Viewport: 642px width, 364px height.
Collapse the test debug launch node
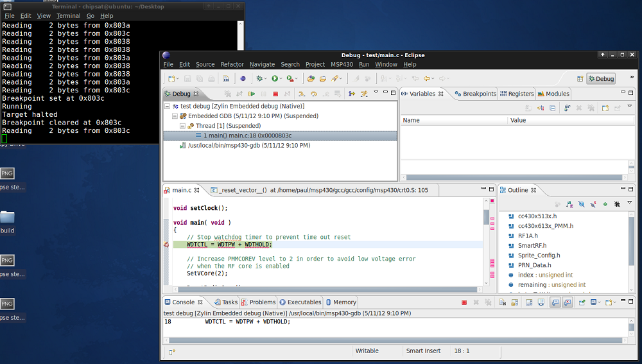click(x=167, y=106)
